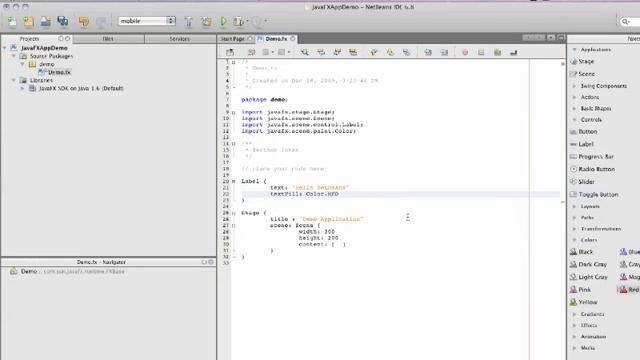Close the Demo.fx editor tab
The image size is (640, 360).
click(x=293, y=39)
